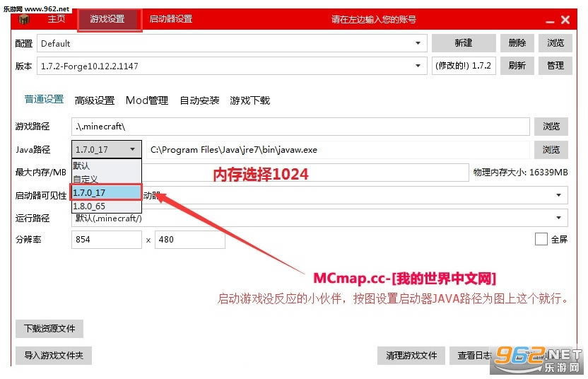This screenshot has height=379, width=588.
Task: Click the 新建 configuration button
Action: [x=464, y=43]
